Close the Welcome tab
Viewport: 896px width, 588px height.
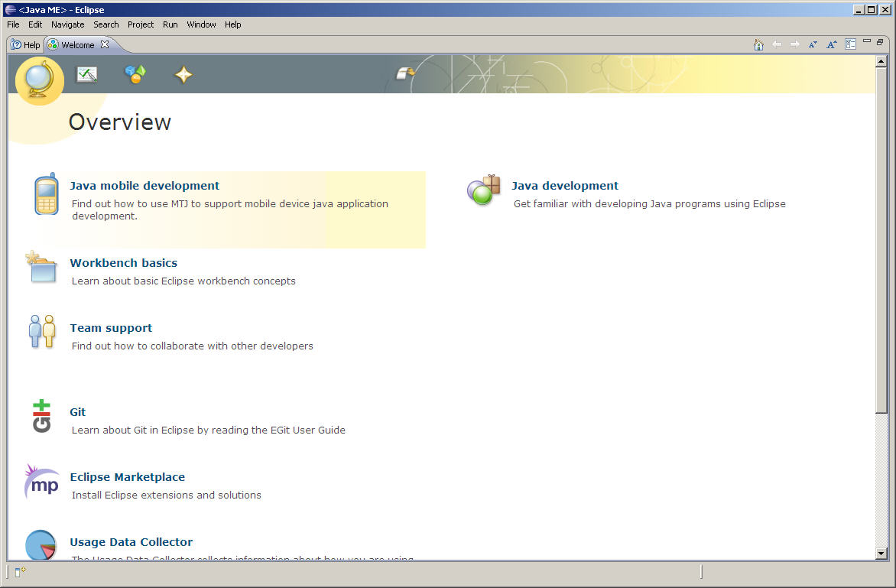point(105,44)
